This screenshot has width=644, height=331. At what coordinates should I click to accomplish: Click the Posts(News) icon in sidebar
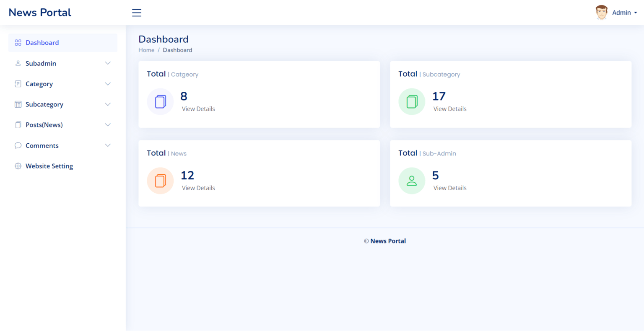[x=18, y=124]
